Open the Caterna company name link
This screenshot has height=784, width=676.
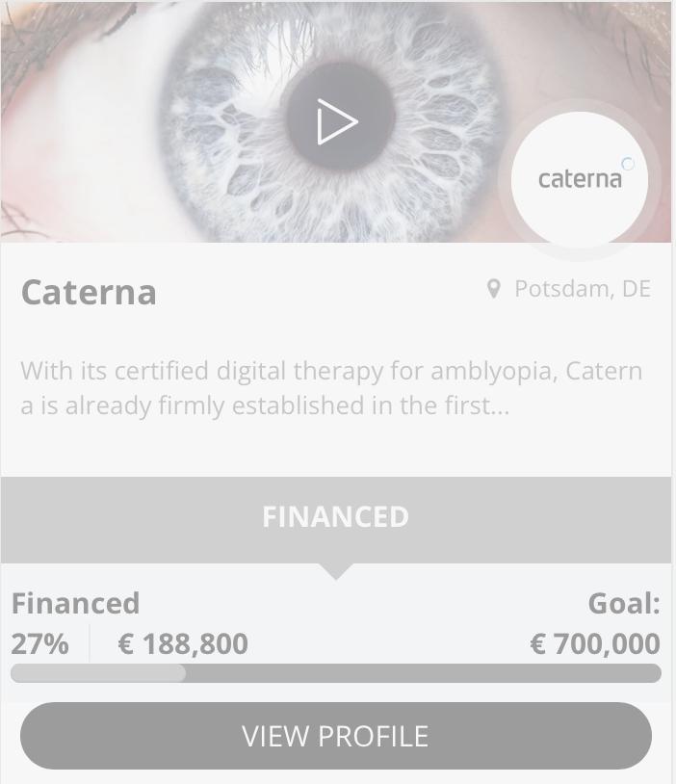tap(88, 293)
